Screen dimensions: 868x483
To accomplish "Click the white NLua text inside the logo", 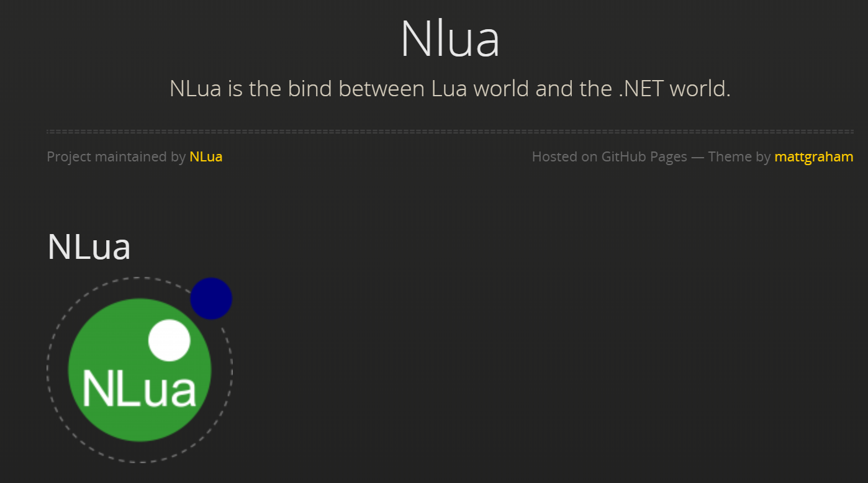I will 139,389.
